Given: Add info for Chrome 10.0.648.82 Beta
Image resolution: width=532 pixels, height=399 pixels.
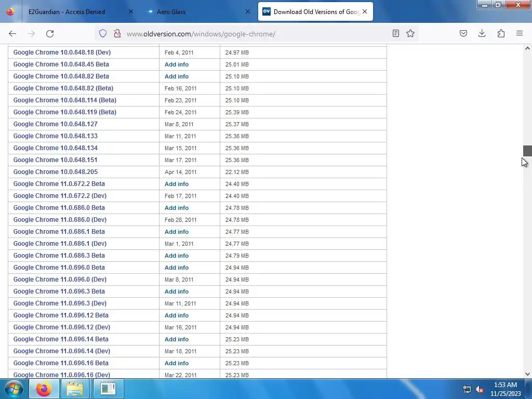Looking at the screenshot, I should (x=177, y=76).
